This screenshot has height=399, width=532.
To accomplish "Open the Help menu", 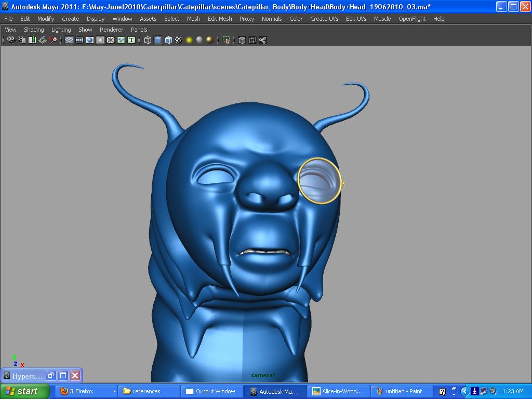I will pos(438,19).
